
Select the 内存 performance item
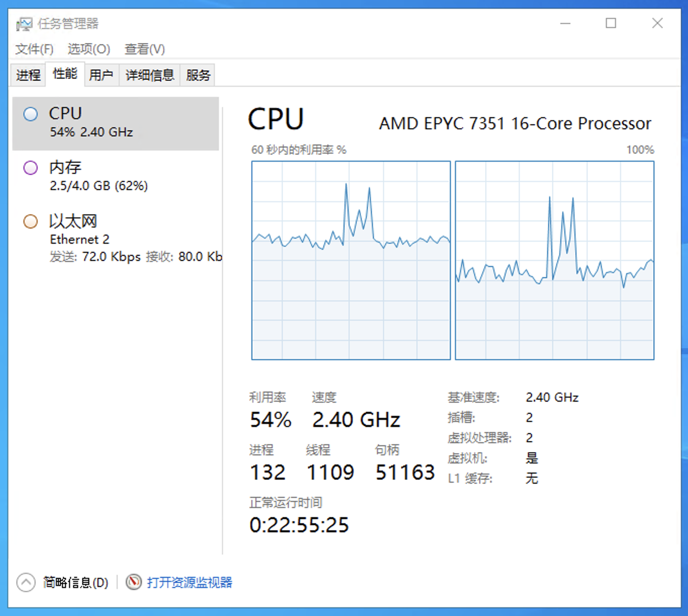click(116, 176)
